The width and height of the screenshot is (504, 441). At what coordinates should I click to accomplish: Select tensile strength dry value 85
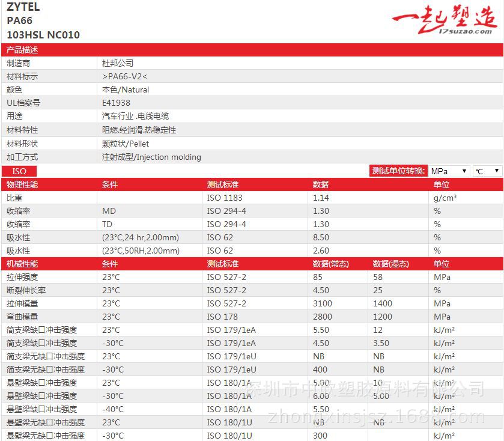[318, 277]
